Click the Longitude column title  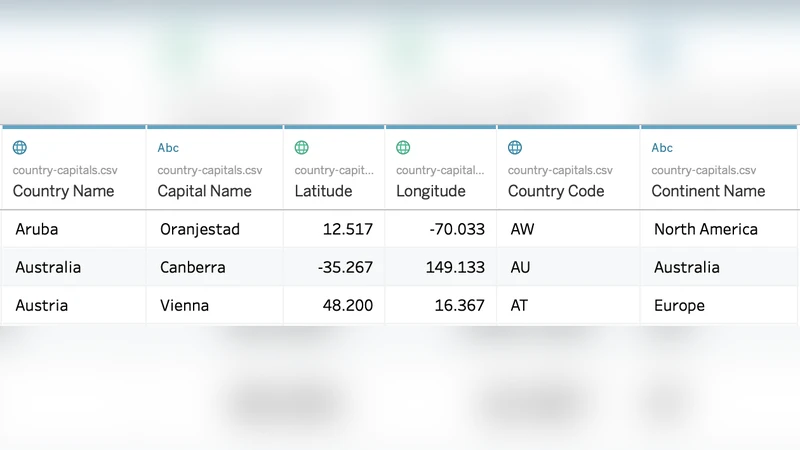pos(431,191)
